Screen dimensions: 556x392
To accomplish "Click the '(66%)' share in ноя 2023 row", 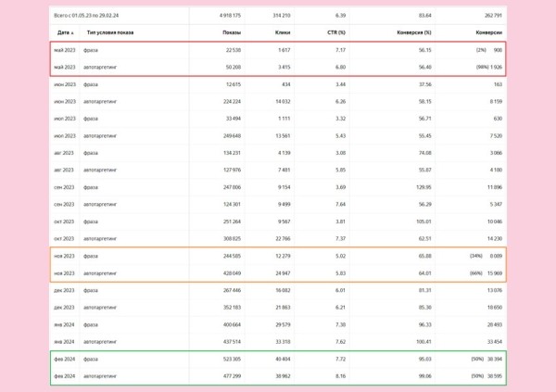I will [476, 273].
